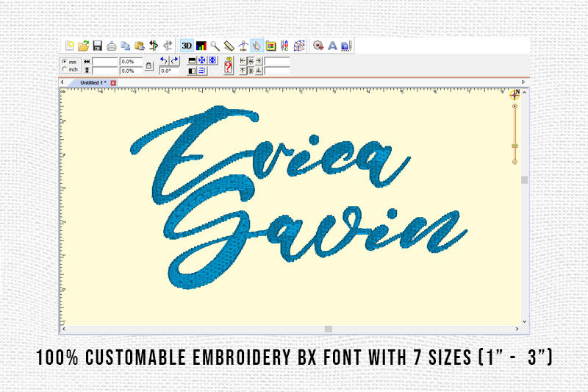Click the tab strip left arrow
This screenshot has height=392, width=588.
click(62, 82)
